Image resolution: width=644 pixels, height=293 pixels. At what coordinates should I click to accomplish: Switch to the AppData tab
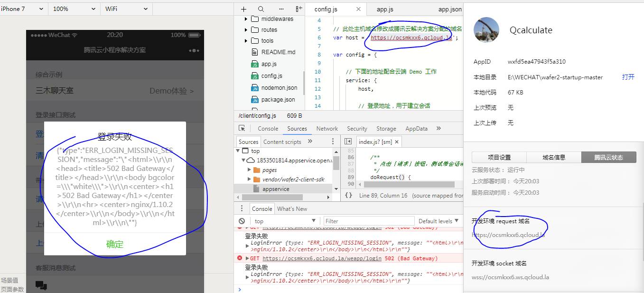416,129
